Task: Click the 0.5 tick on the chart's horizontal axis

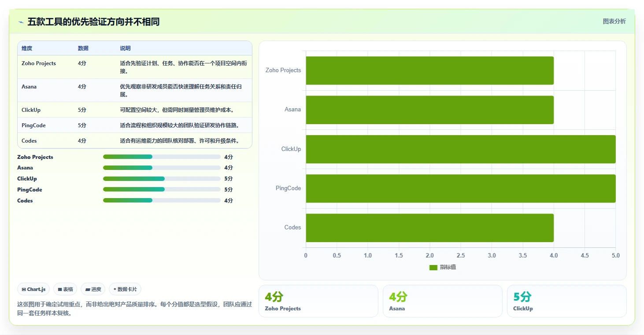Action: click(337, 256)
